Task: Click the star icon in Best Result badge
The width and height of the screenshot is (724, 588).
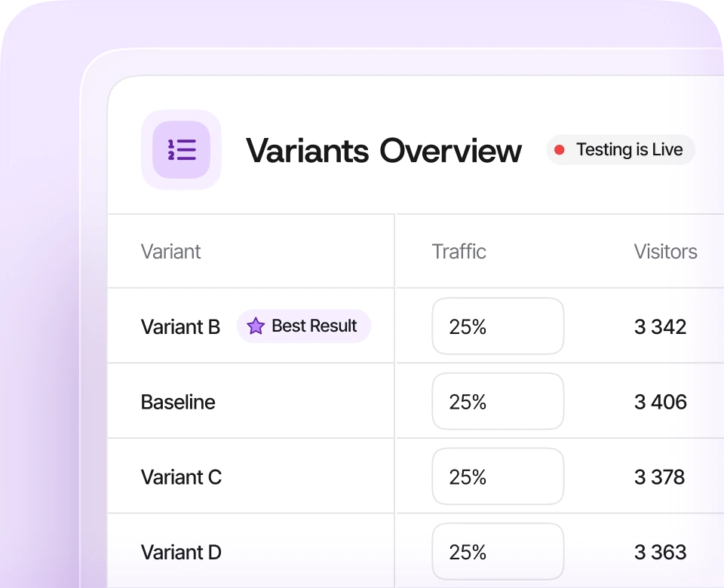Action: pos(256,326)
